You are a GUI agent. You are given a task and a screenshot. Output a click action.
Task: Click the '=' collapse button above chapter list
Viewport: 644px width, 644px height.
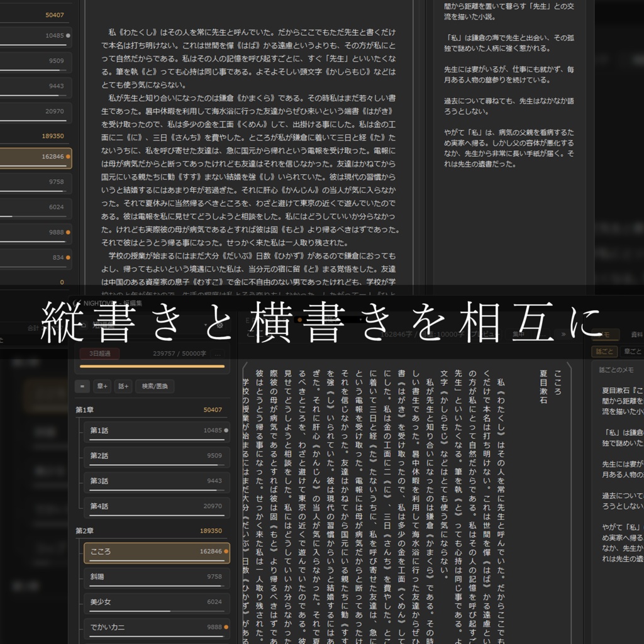pyautogui.click(x=82, y=386)
